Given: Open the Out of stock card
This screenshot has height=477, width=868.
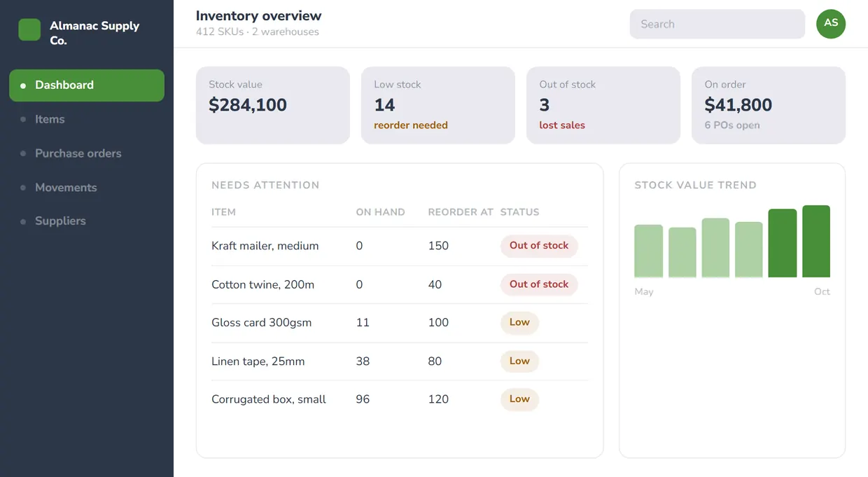Looking at the screenshot, I should (603, 105).
